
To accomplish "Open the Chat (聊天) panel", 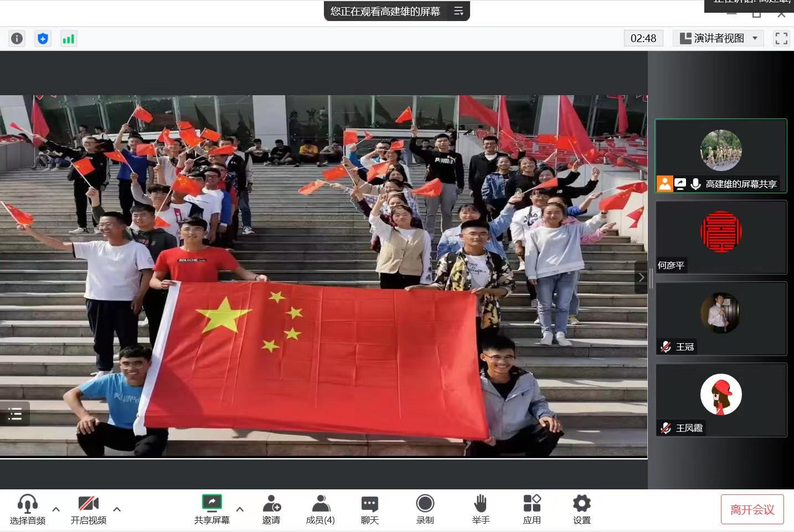I will tap(369, 509).
